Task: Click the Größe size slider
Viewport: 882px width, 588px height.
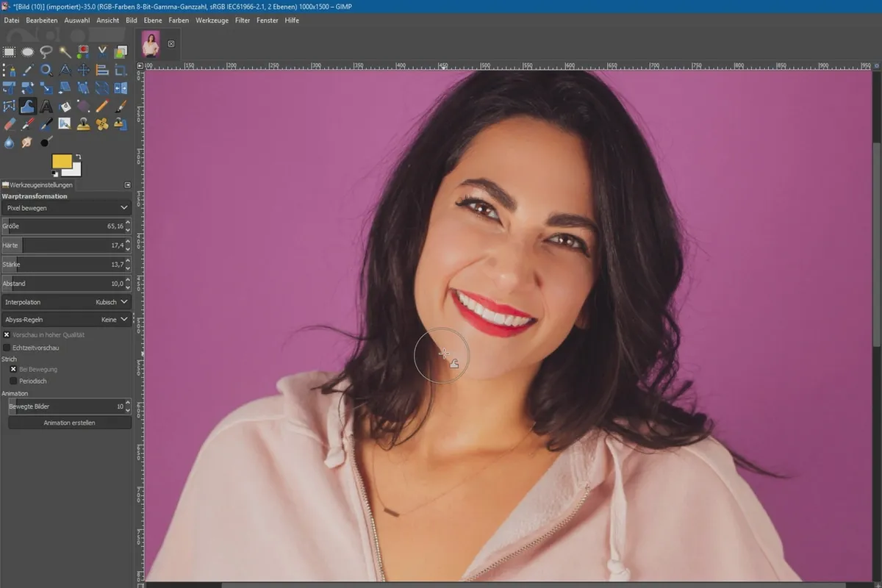Action: (x=66, y=226)
